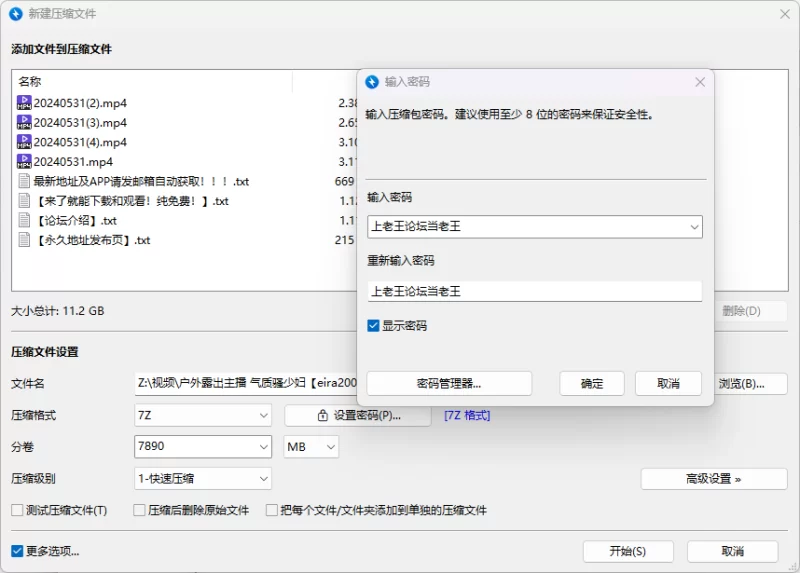
Task: Uncheck the 更多选项 checkbox
Action: click(17, 551)
